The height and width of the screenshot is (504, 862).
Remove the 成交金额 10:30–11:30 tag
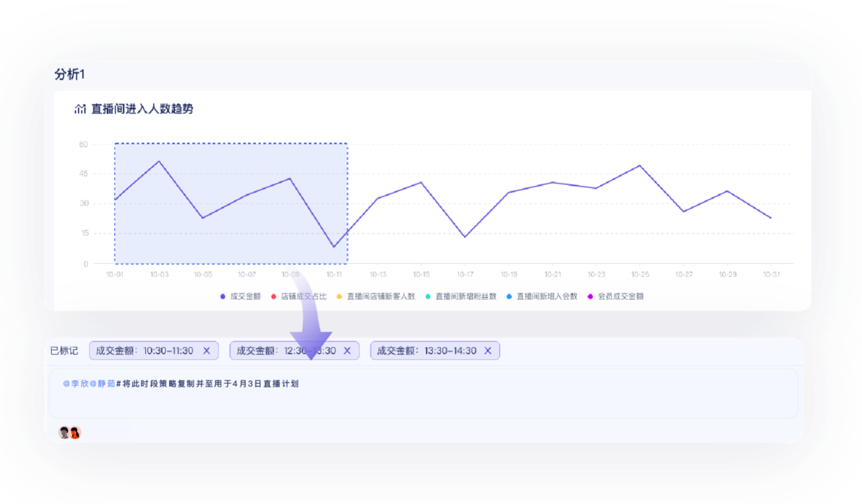(x=206, y=351)
